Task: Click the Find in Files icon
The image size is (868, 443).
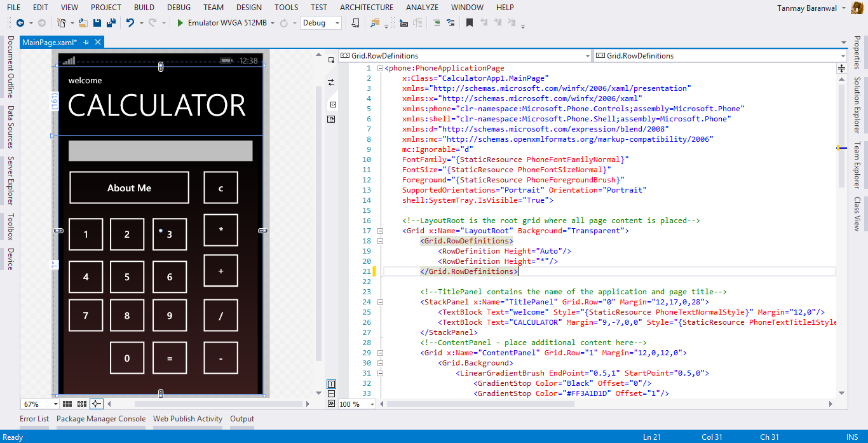Action: [x=375, y=23]
